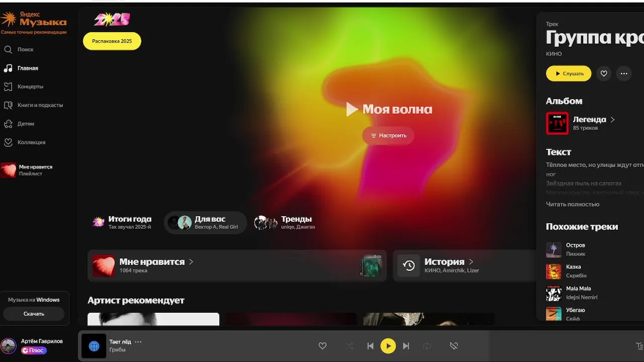This screenshot has height=362, width=644.
Task: Click the Тает лёд track cover
Action: 94,346
